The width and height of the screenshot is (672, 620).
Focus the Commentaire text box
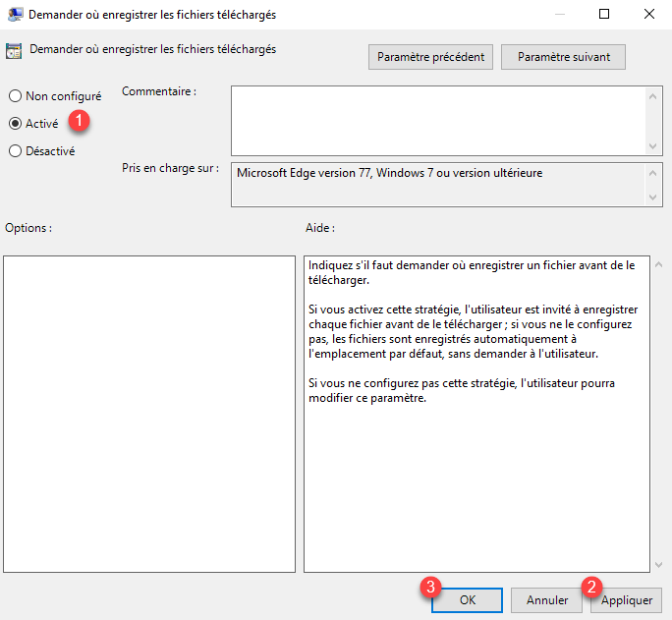click(x=437, y=120)
